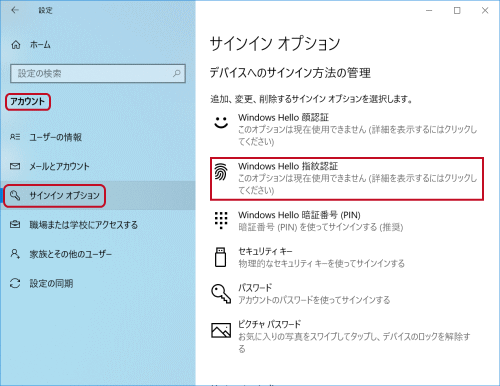Expand ピクチャ パスワード sign-in option
Image resolution: width=500 pixels, height=386 pixels.
coord(347,336)
